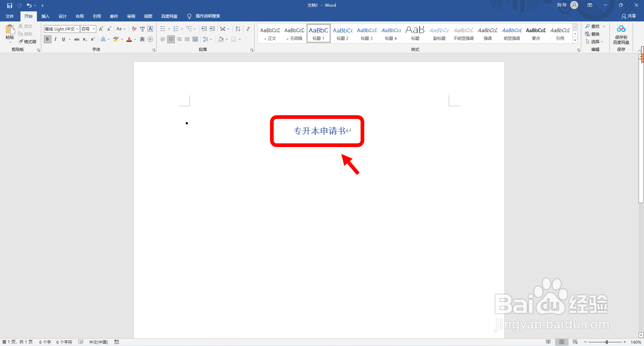
Task: Click the zoom slider handle in status bar
Action: (x=606, y=342)
